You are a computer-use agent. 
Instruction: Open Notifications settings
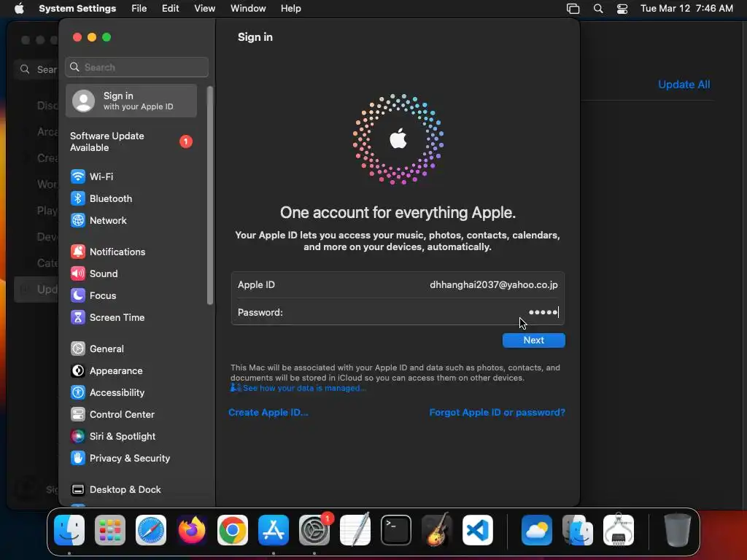coord(108,252)
